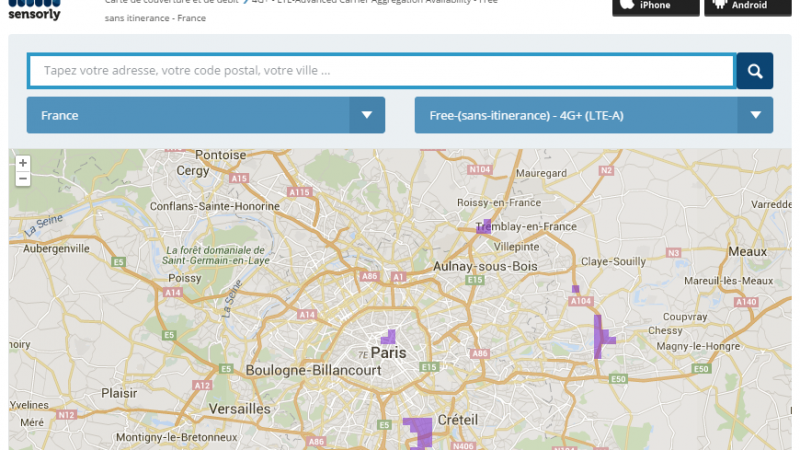Click the Aubergenville map label
800x450 pixels.
(x=56, y=249)
